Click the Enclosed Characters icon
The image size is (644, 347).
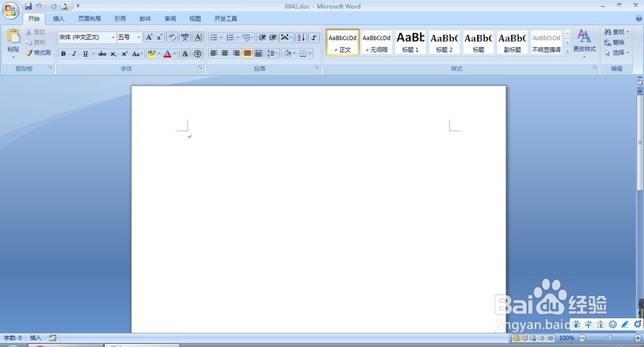(x=198, y=54)
